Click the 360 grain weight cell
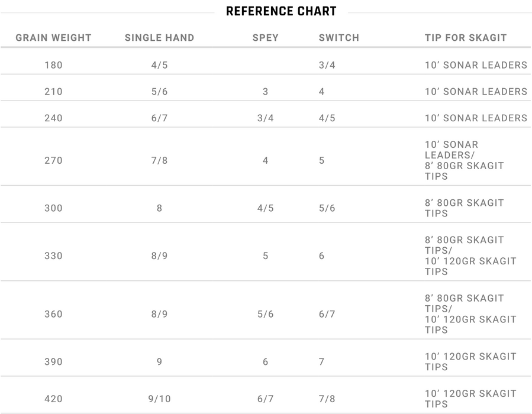The image size is (532, 414). tap(54, 314)
